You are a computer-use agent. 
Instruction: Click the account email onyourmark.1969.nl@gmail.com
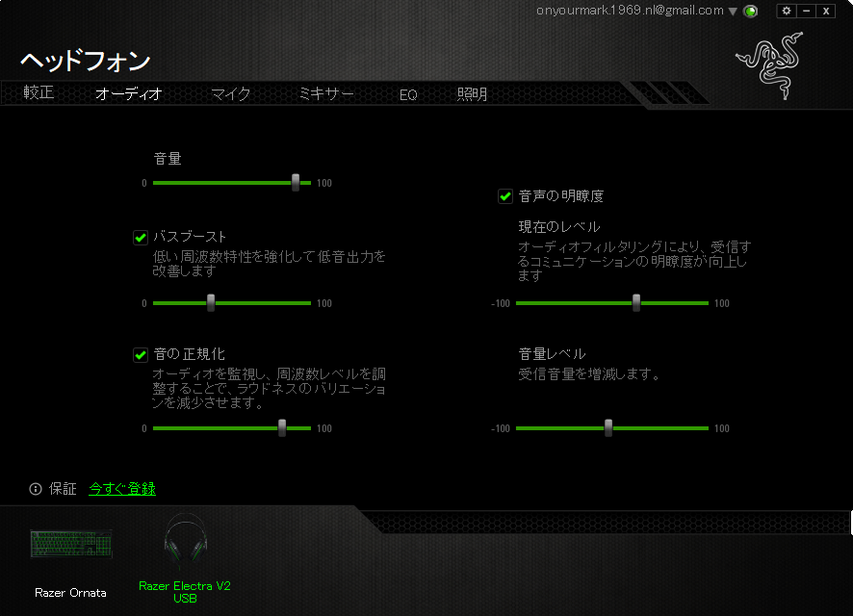coord(630,11)
